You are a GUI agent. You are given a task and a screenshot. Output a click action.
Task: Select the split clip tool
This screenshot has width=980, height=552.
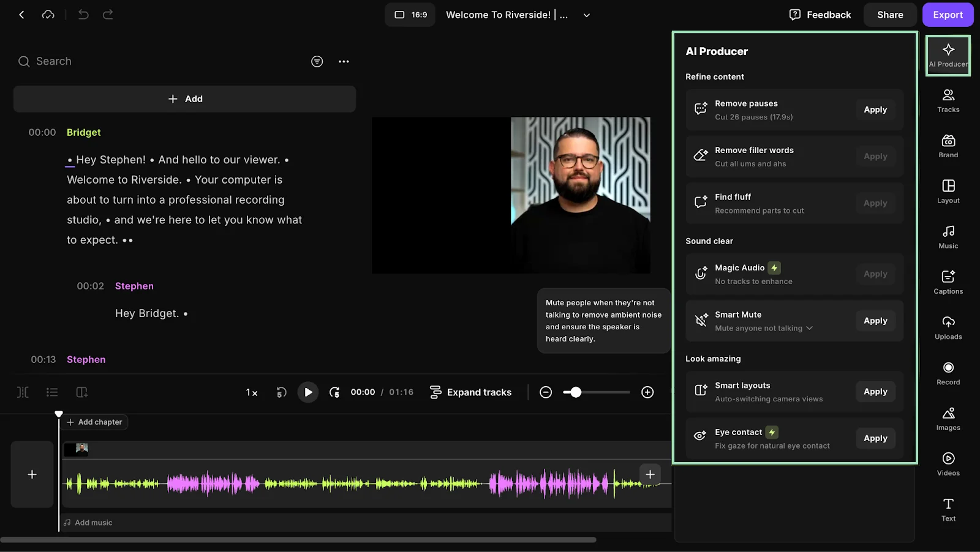pos(23,392)
